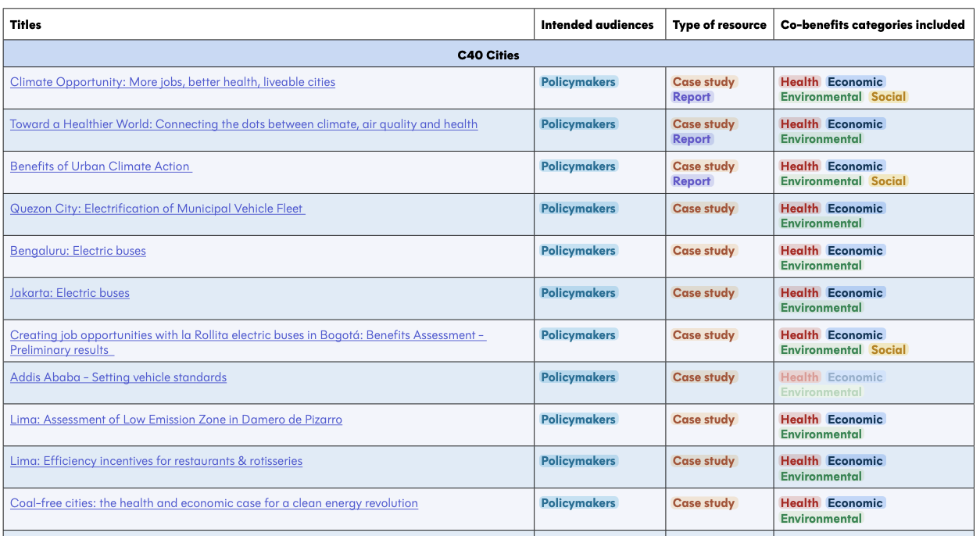The image size is (980, 536).
Task: Open the Coal-free cities link
Action: tap(214, 503)
